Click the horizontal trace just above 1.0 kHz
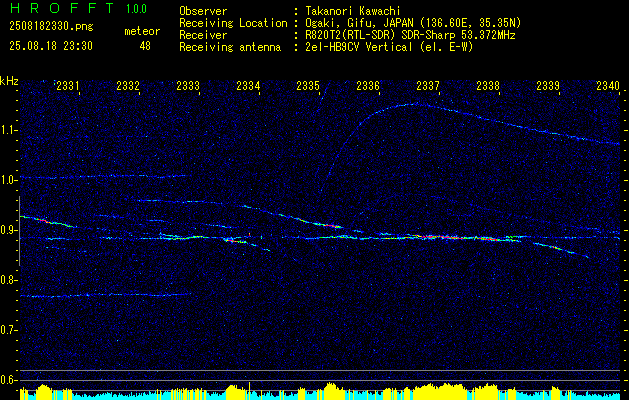The height and width of the screenshot is (400, 629). (104, 176)
